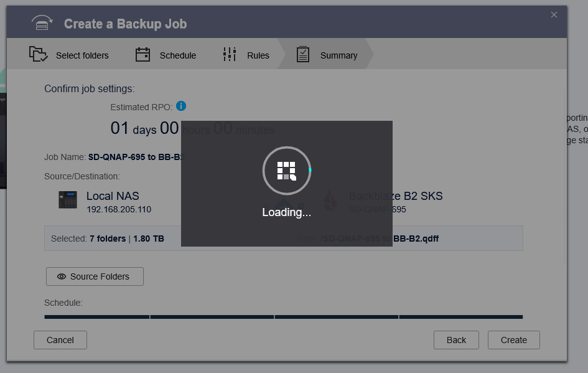The height and width of the screenshot is (373, 588).
Task: Click the Schedule calendar icon
Action: click(x=142, y=55)
